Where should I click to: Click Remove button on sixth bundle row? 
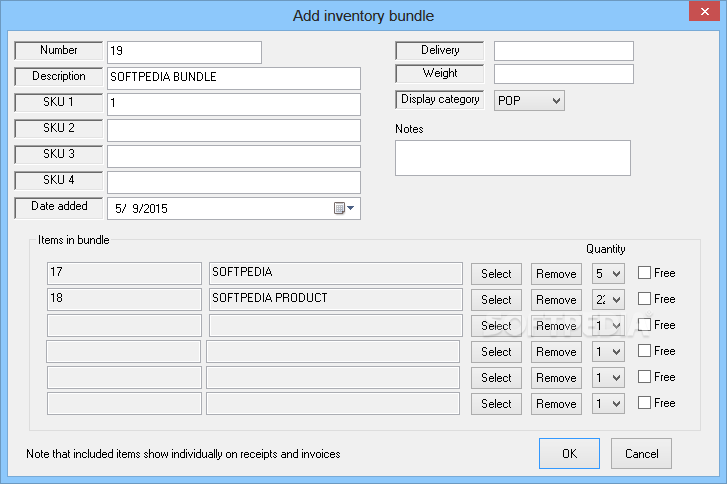(556, 403)
